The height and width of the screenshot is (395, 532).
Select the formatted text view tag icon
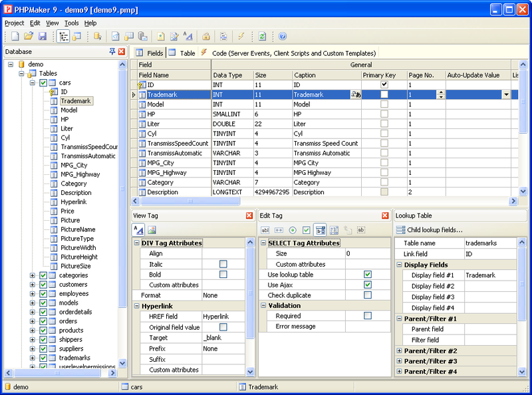[138, 230]
